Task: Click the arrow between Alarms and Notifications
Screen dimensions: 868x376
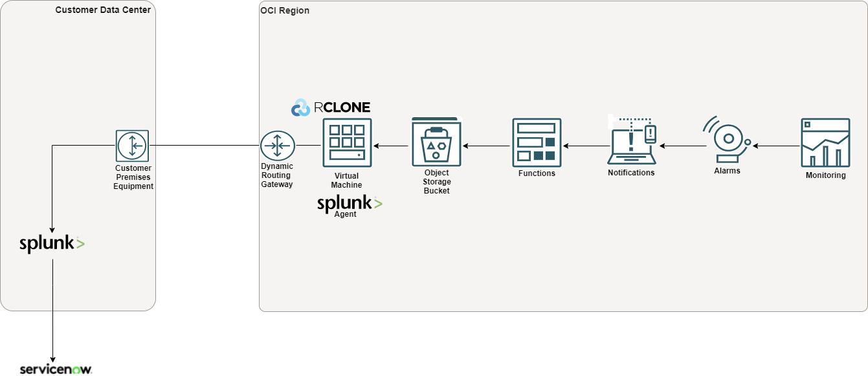Action: (x=683, y=145)
